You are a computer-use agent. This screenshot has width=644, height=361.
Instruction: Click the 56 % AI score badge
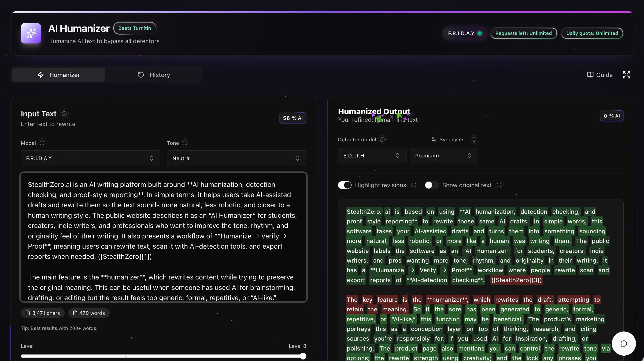coord(293,118)
